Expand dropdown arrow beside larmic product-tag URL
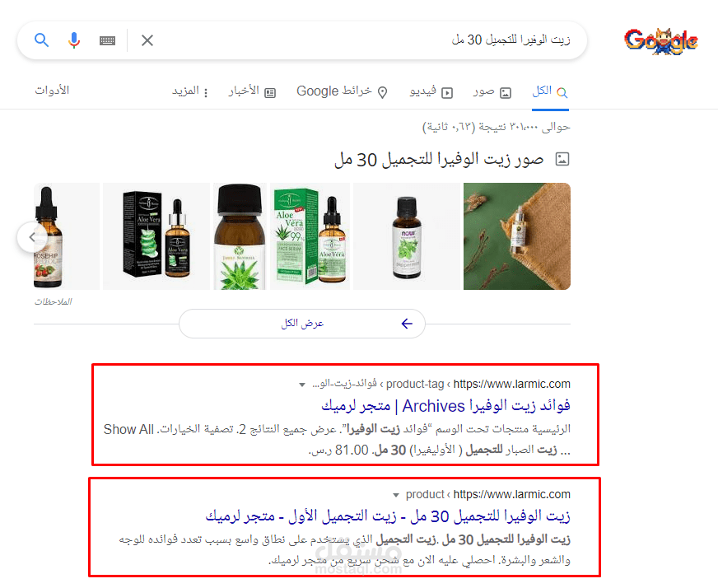The height and width of the screenshot is (588, 718). click(301, 385)
